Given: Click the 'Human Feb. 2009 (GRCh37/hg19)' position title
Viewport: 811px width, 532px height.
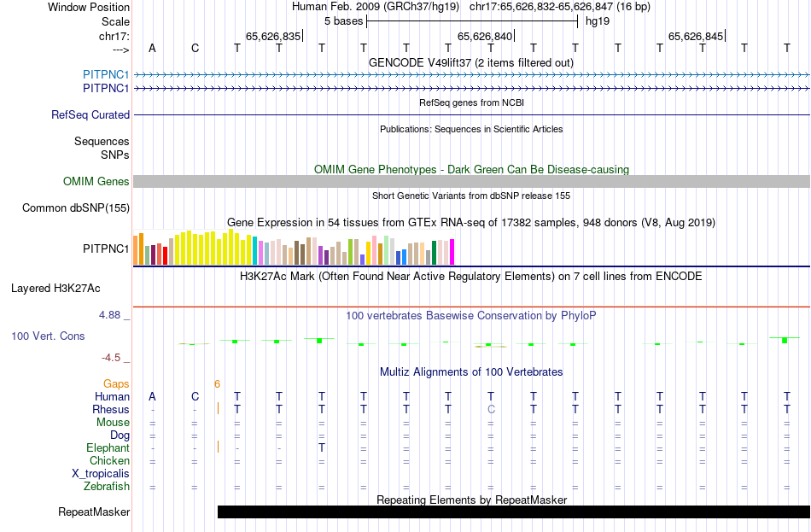Looking at the screenshot, I should [x=376, y=7].
